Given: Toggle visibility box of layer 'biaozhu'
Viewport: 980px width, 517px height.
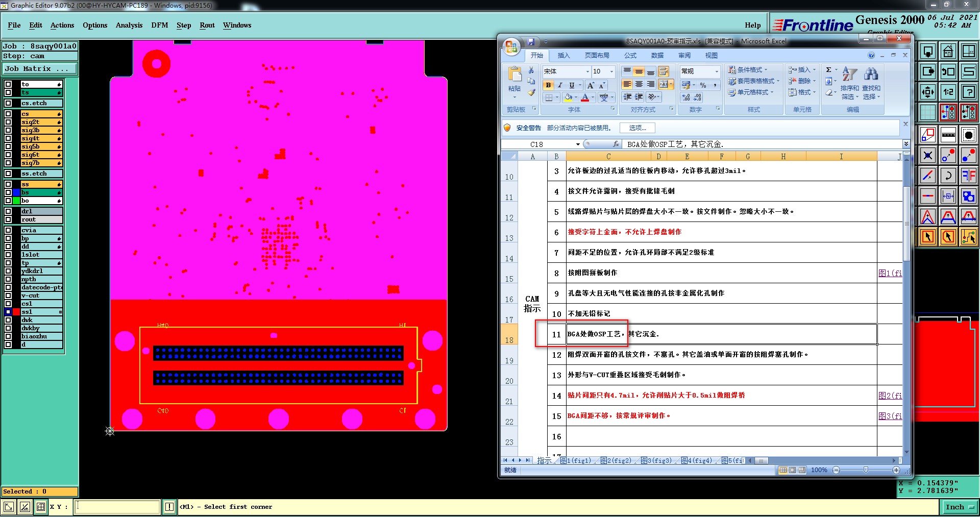Looking at the screenshot, I should [8, 336].
